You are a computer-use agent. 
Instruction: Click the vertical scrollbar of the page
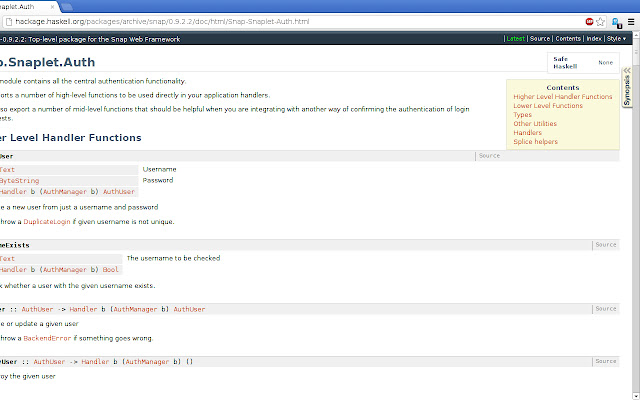636,216
